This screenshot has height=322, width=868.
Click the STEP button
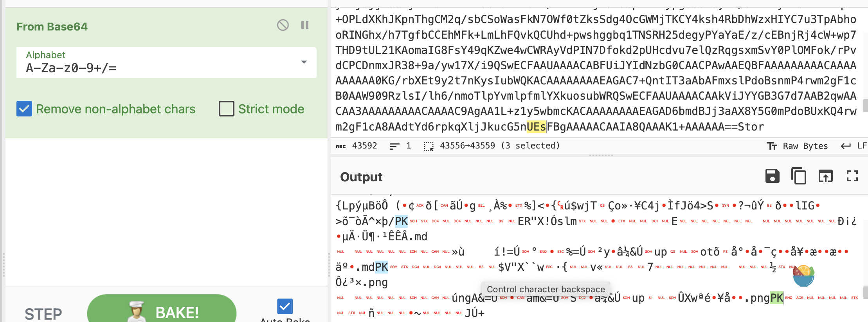tap(43, 313)
